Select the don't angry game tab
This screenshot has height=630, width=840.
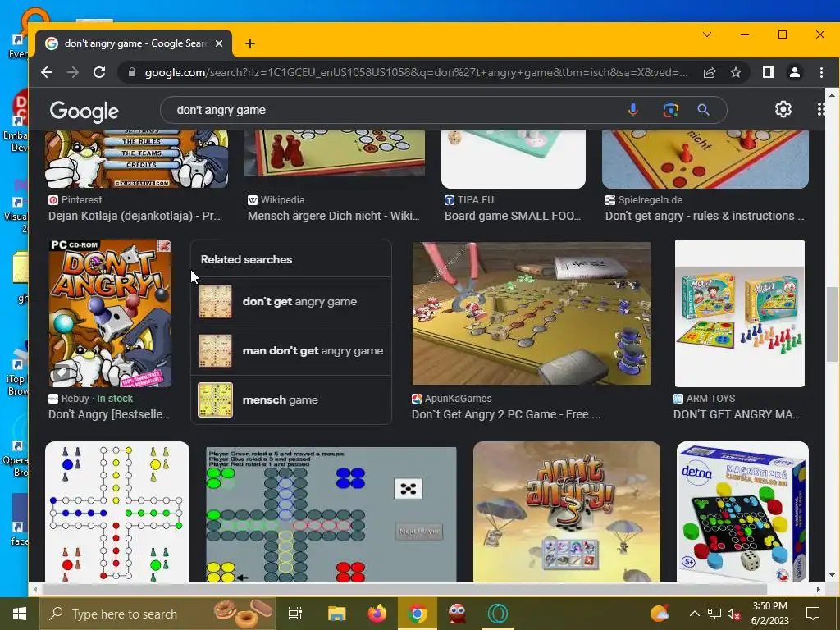pos(134,43)
